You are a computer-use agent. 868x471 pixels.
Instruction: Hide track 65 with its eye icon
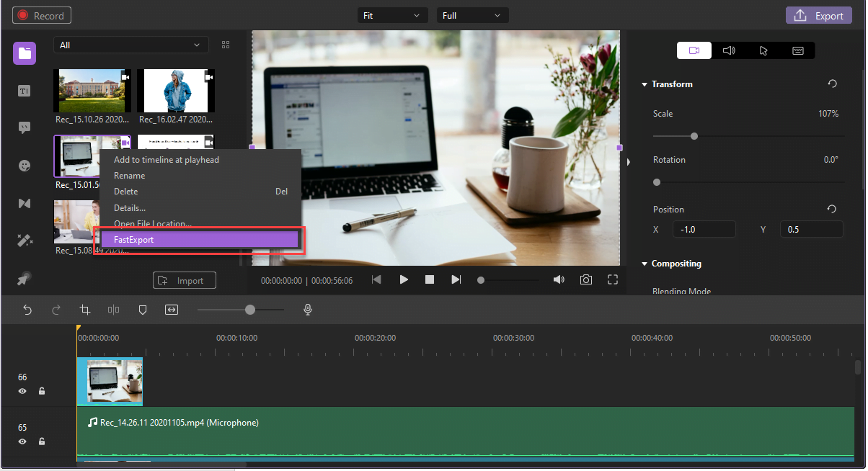click(22, 441)
